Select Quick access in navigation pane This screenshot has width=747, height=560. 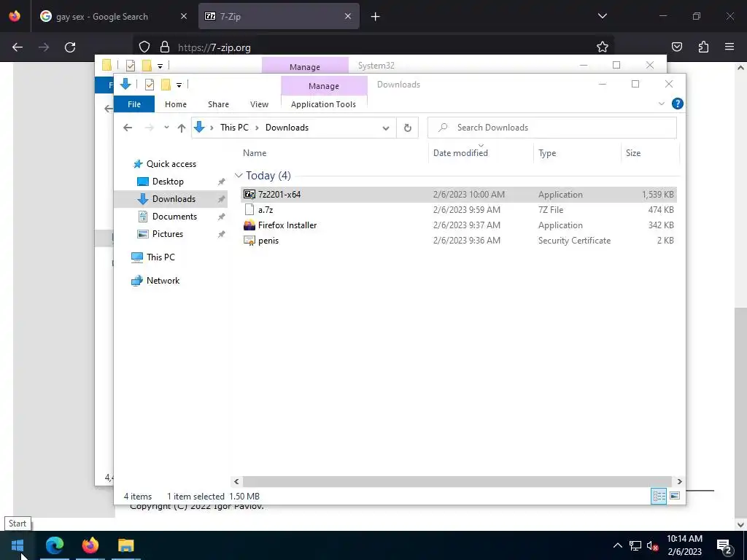[x=171, y=164]
